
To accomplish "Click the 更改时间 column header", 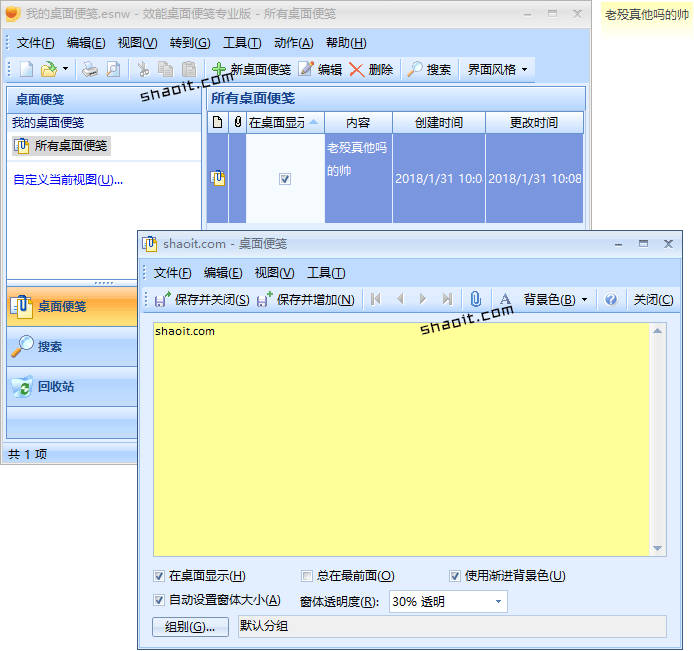I will 534,122.
